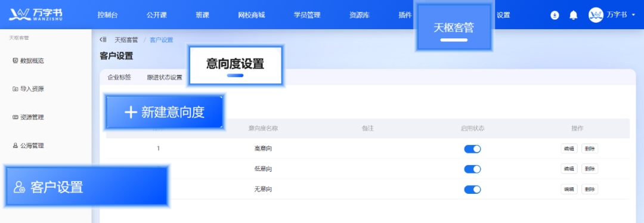Go to 资源管理 in the sidebar
The width and height of the screenshot is (644, 223).
click(29, 117)
